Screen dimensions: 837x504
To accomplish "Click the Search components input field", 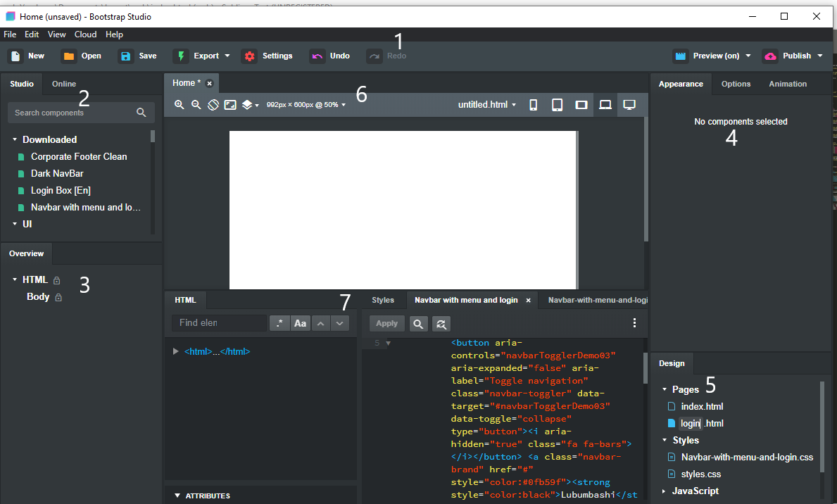I will pos(74,113).
